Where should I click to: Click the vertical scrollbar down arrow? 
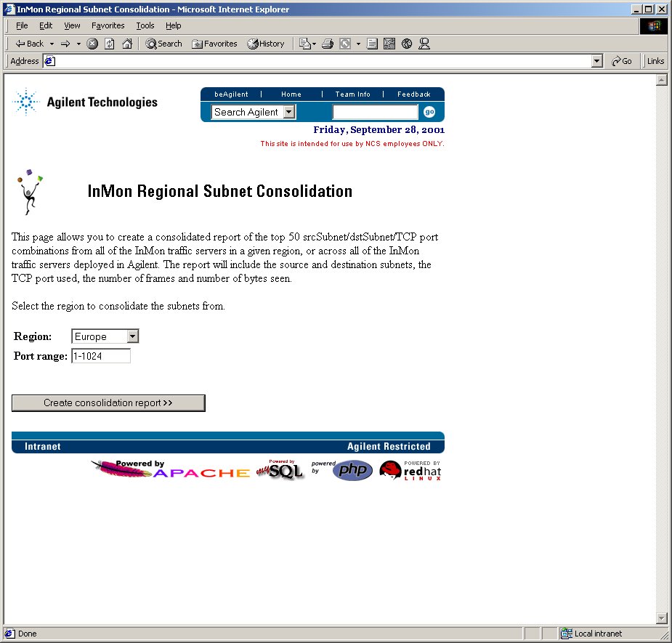(x=661, y=618)
